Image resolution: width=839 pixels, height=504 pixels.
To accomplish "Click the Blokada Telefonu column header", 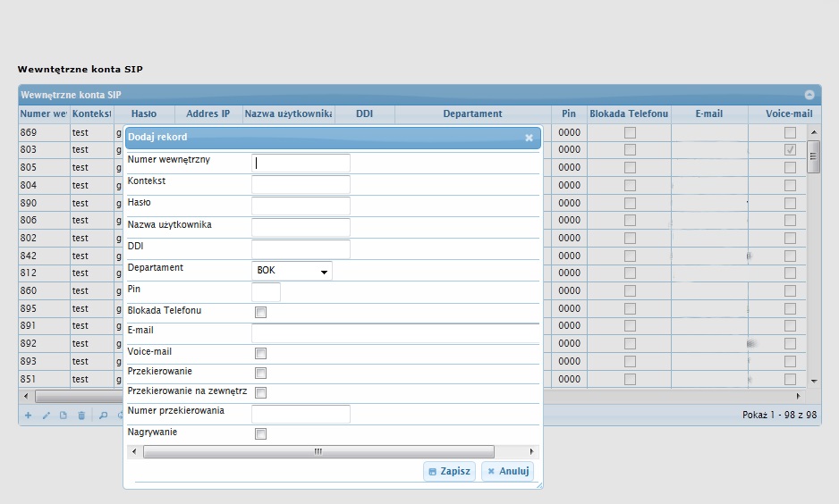I will (629, 113).
